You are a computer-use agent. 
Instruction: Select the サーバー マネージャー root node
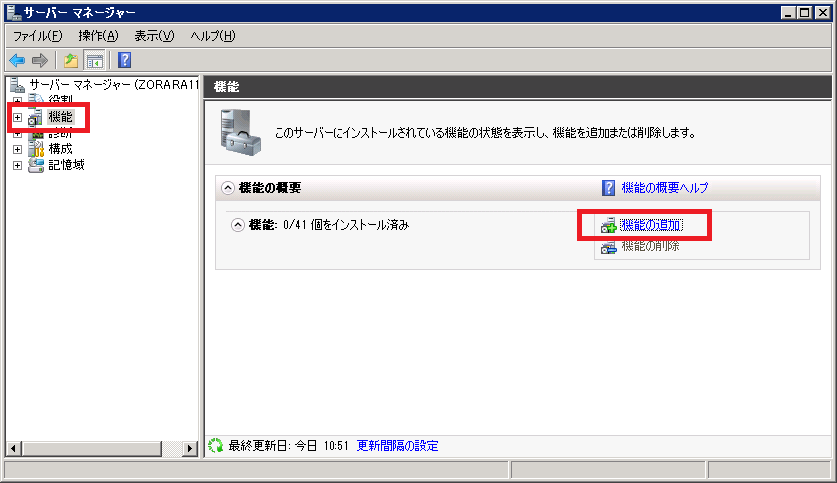(110, 86)
